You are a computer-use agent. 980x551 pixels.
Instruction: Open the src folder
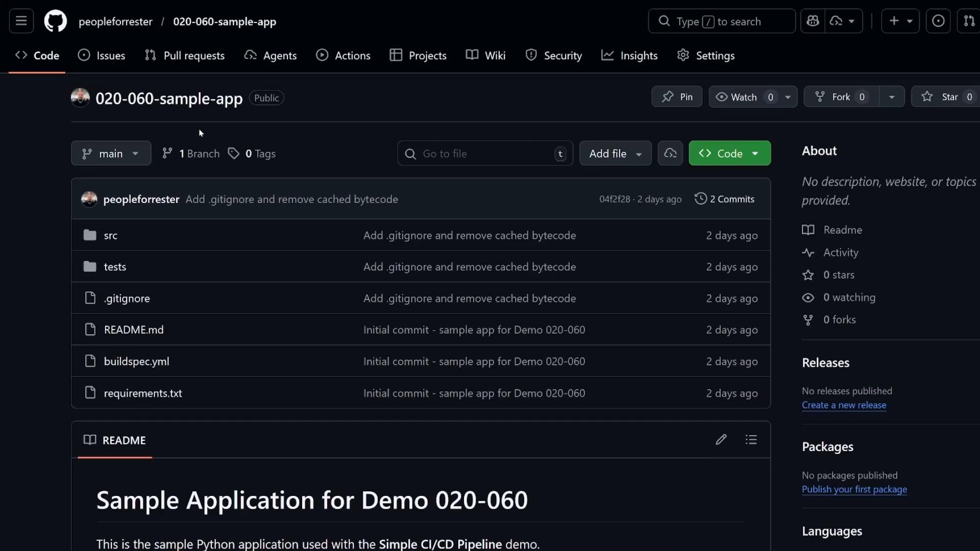[110, 235]
